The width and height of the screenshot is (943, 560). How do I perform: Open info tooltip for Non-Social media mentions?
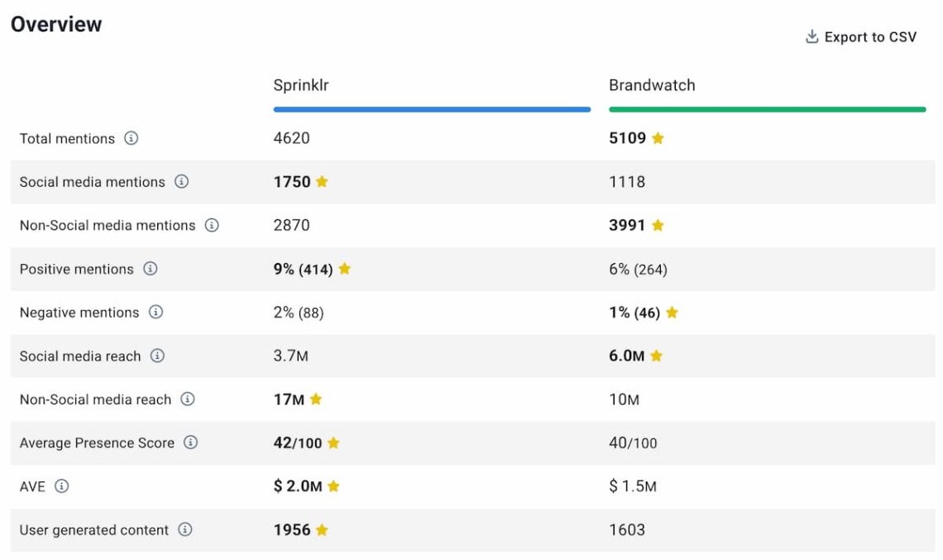[212, 225]
